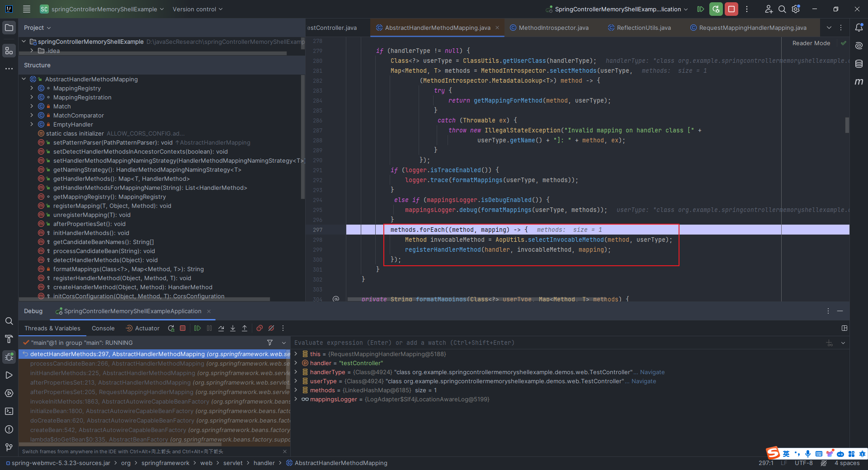
Task: Click the Search Everywhere magnifier in title bar
Action: [x=782, y=9]
